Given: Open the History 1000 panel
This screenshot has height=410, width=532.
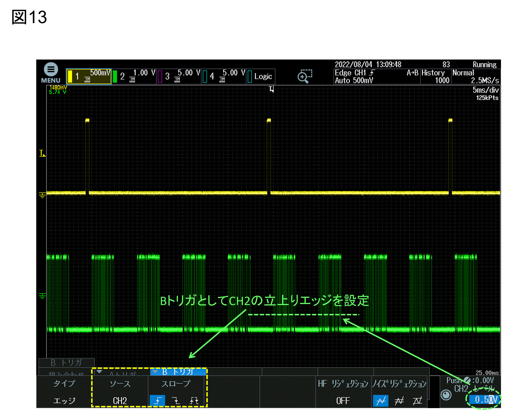Looking at the screenshot, I should click(435, 77).
